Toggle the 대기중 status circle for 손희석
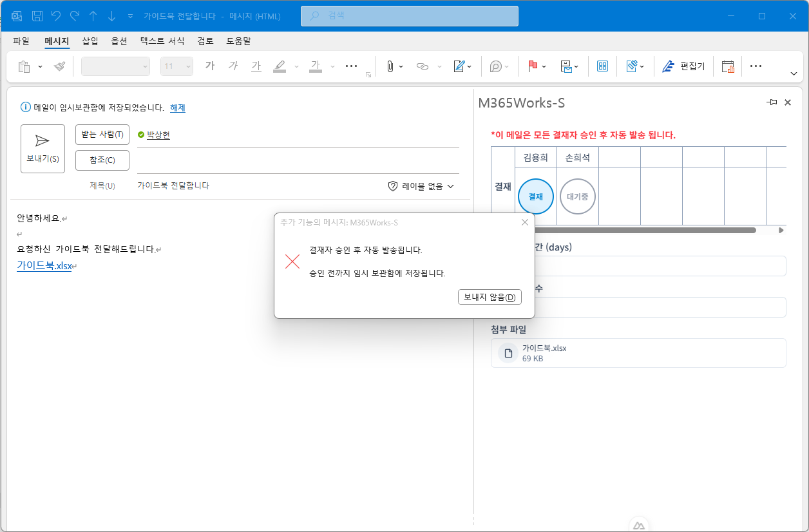Image resolution: width=809 pixels, height=532 pixels. click(577, 196)
